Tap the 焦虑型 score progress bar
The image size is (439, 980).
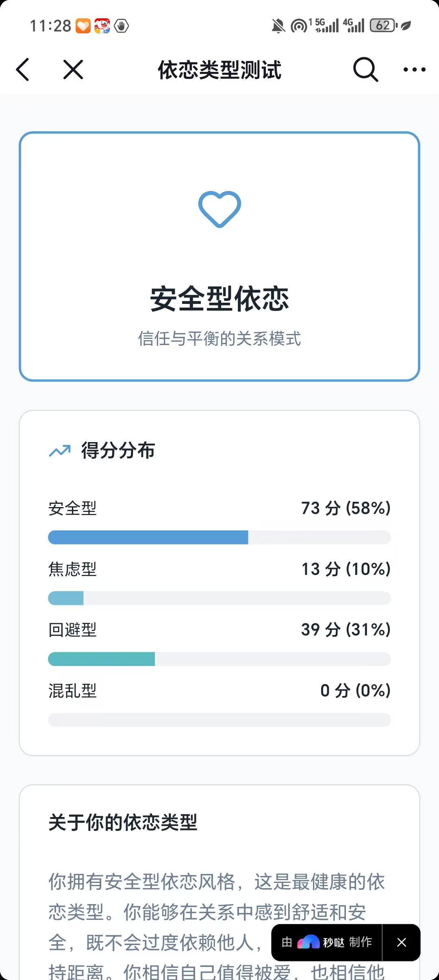point(219,598)
